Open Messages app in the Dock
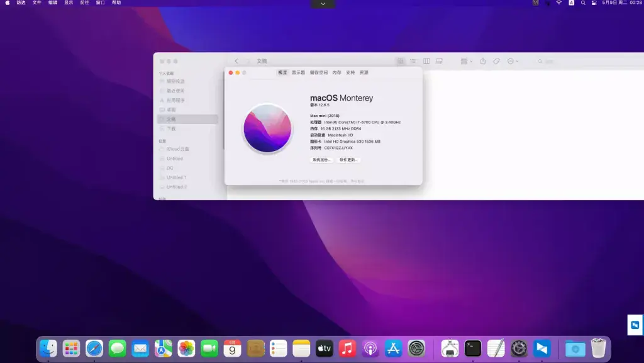 118,349
